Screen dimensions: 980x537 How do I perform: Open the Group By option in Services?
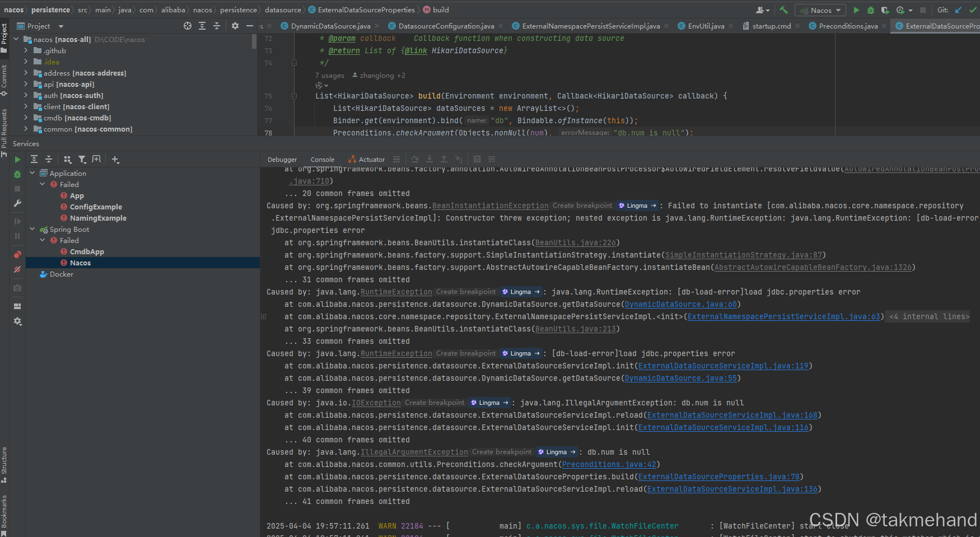tap(68, 160)
